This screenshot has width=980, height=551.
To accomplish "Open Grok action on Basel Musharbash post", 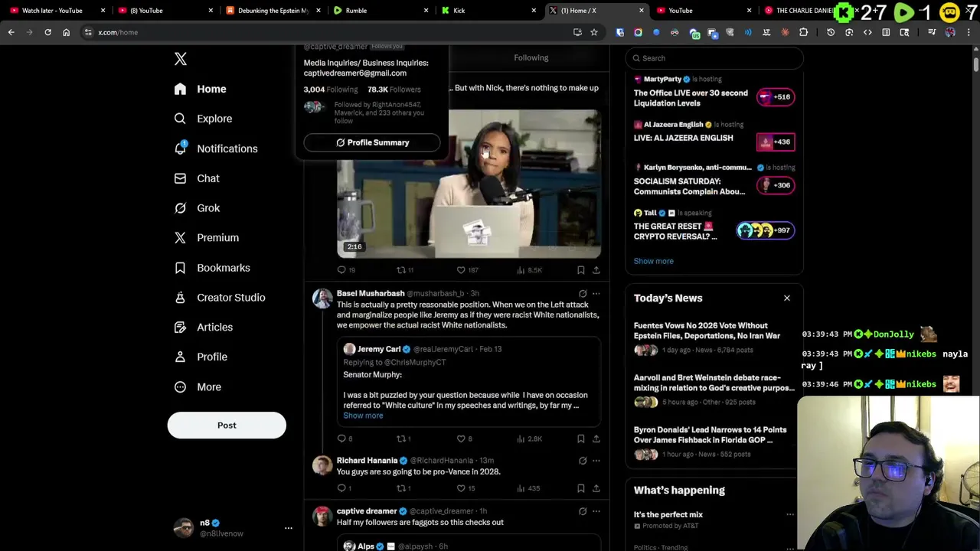I will pos(583,293).
